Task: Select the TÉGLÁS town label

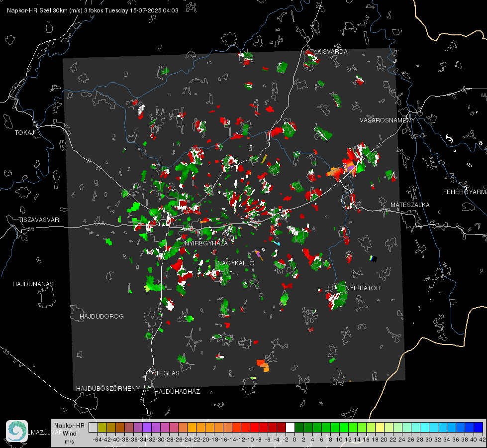Action: pyautogui.click(x=168, y=373)
